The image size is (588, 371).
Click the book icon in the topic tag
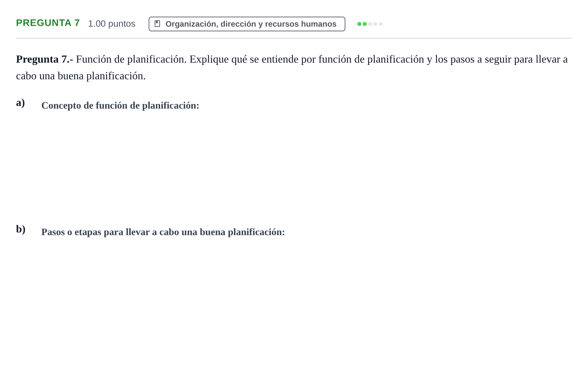tap(157, 24)
